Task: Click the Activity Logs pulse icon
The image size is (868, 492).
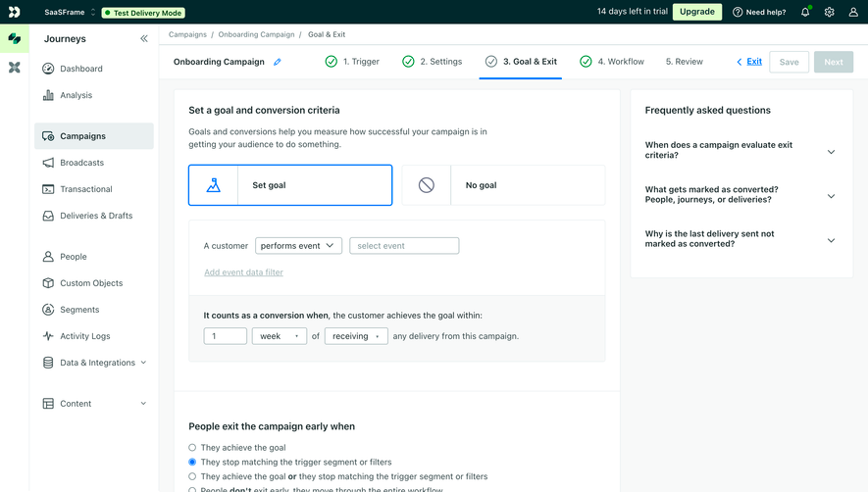Action: [x=48, y=336]
